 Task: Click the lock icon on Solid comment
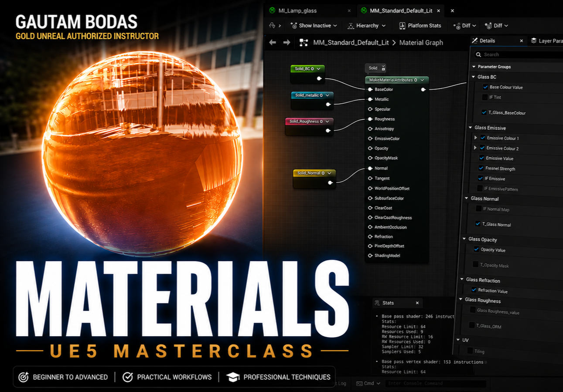(x=383, y=68)
